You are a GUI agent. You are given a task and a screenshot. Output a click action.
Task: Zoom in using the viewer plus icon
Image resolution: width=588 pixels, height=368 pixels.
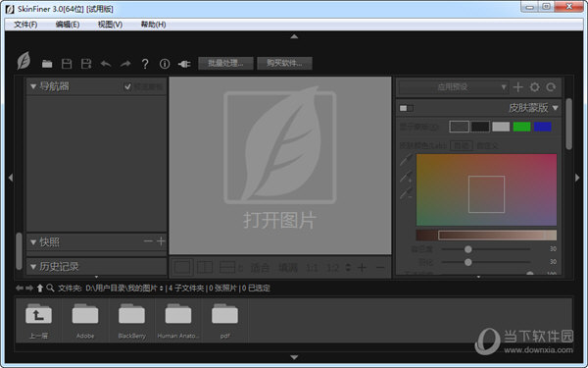362,267
